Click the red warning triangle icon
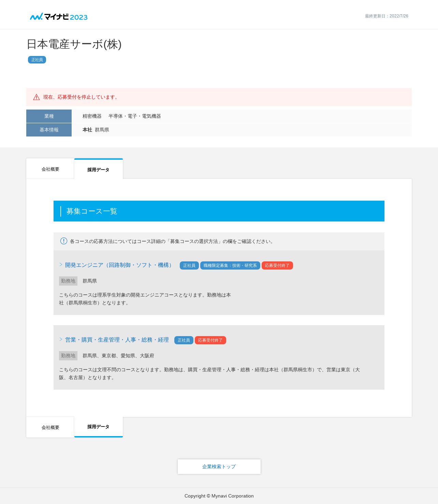 point(36,97)
